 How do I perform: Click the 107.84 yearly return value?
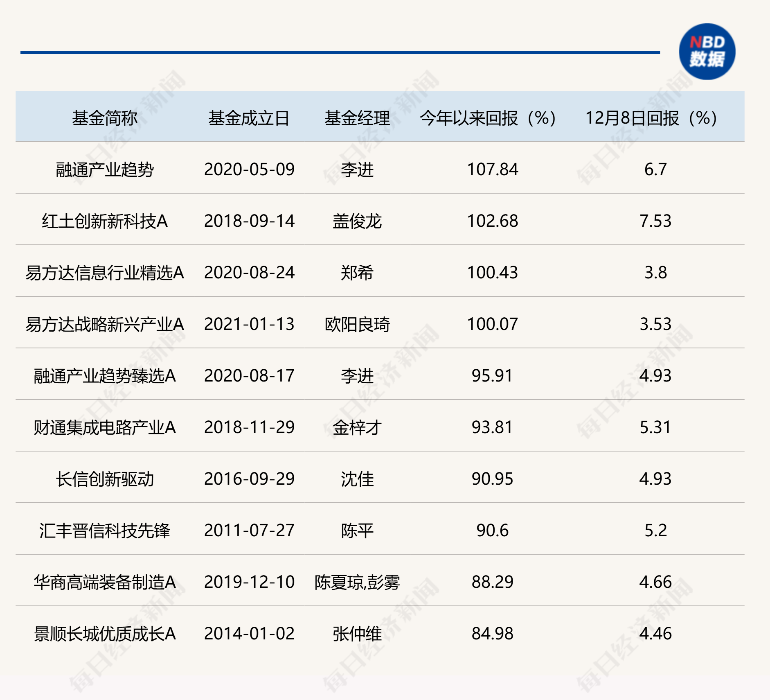(492, 169)
